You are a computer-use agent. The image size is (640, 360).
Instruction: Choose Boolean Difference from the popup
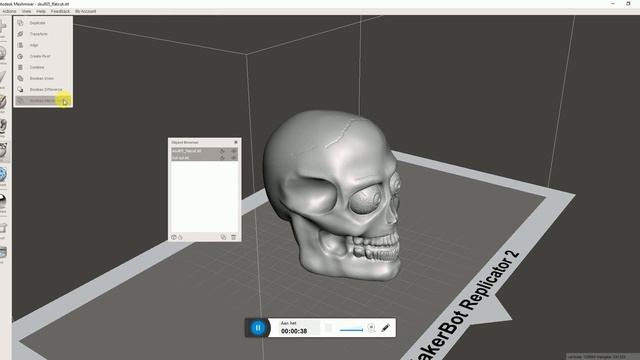[x=43, y=89]
